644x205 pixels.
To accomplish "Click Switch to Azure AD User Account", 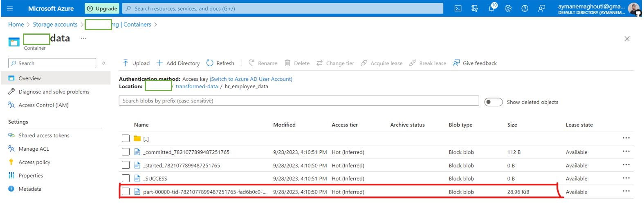I will [251, 79].
